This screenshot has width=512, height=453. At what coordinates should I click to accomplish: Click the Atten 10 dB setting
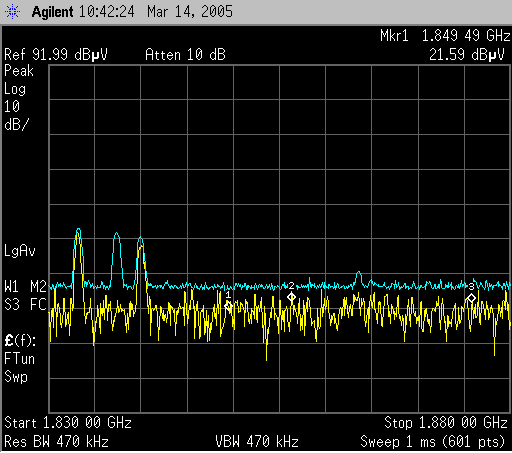coord(185,55)
